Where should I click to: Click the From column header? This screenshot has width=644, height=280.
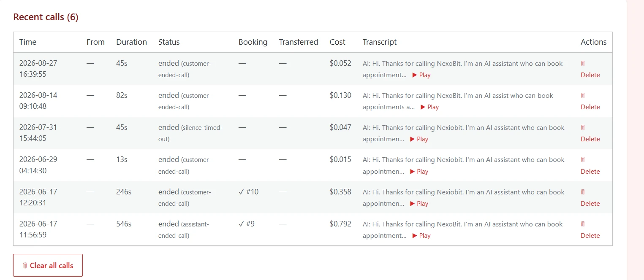point(95,42)
